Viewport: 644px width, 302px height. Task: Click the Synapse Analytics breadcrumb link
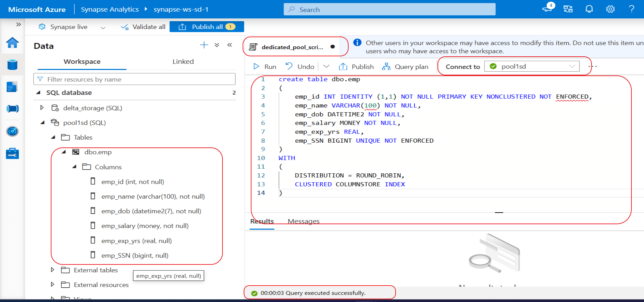click(110, 9)
